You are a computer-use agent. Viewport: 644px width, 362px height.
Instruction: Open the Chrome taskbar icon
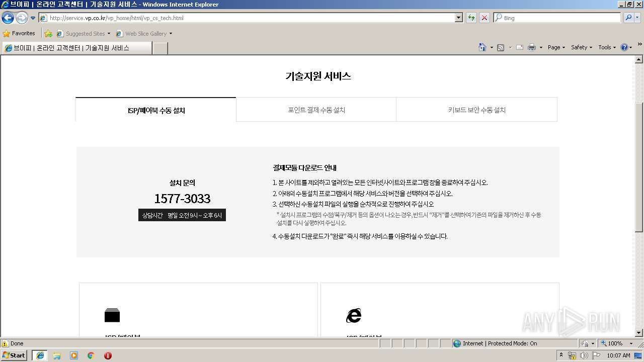[91, 355]
